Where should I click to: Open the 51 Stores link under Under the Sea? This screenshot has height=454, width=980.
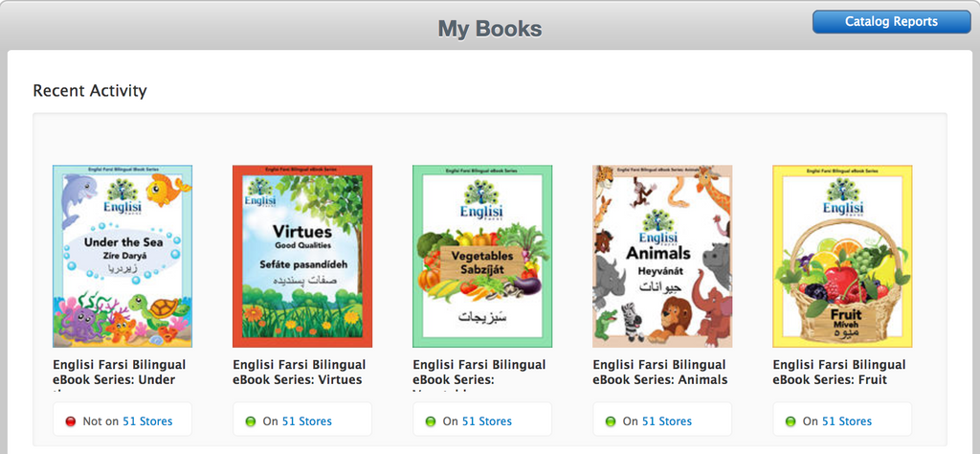pos(146,421)
